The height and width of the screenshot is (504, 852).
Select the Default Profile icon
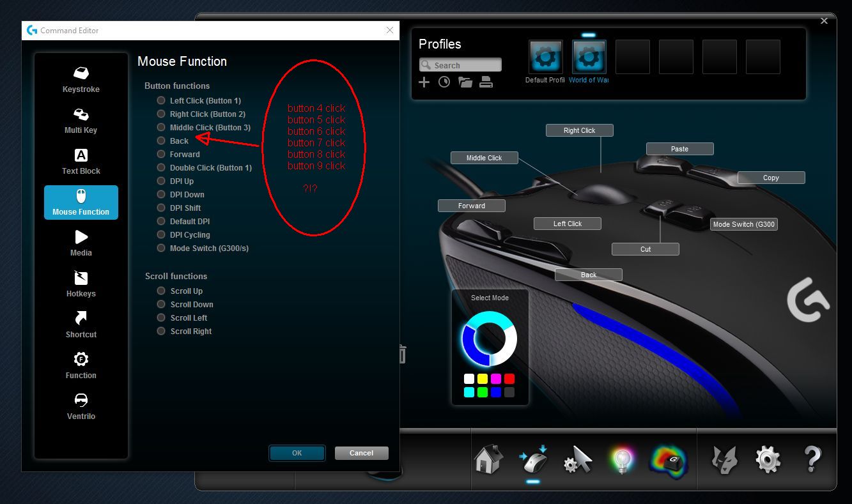tap(546, 57)
